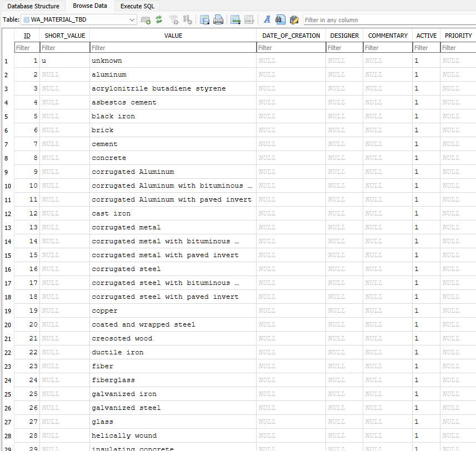Click the VALUE column filter box

(173, 48)
